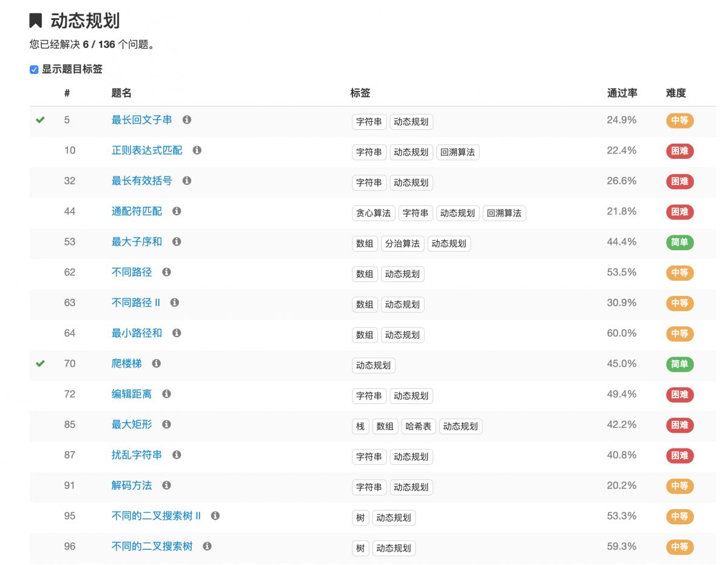Click the info icon next to 不同的二叉搜索树 II
Screen dimensions: 728x565
[x=214, y=515]
